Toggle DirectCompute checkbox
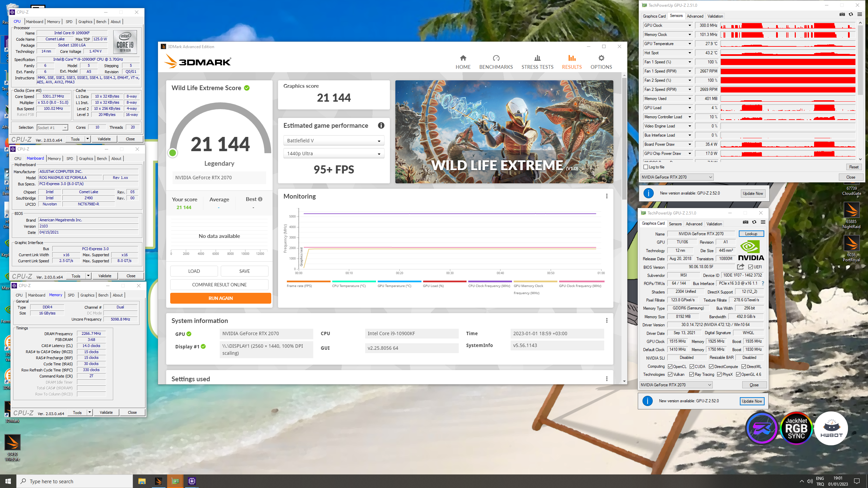This screenshot has width=868, height=488. coord(711,366)
